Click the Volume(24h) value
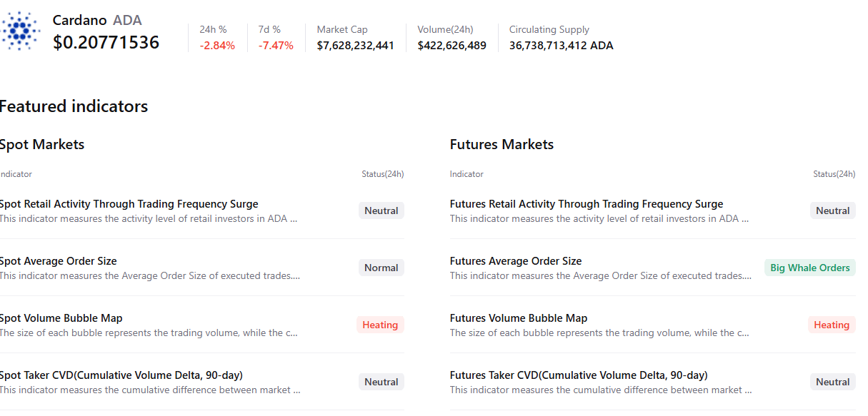Viewport: 868px width, 416px height. click(452, 46)
